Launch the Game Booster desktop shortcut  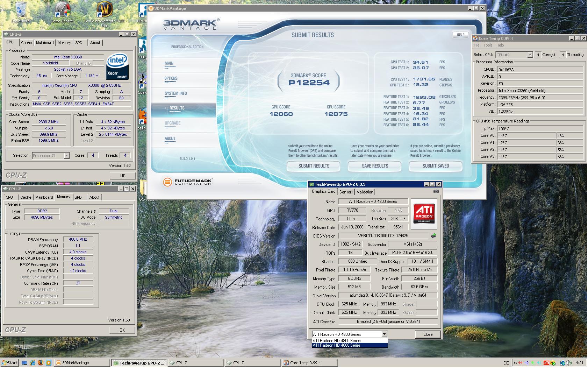pyautogui.click(x=63, y=12)
